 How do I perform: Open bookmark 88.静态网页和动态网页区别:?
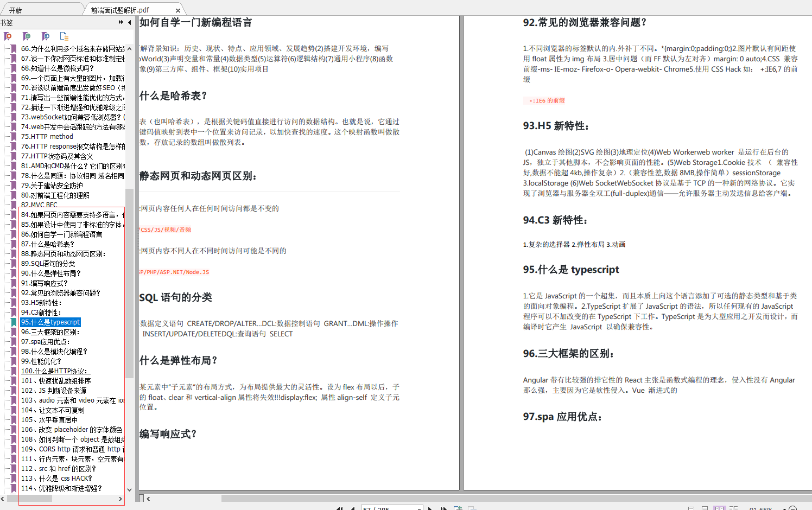pos(63,254)
